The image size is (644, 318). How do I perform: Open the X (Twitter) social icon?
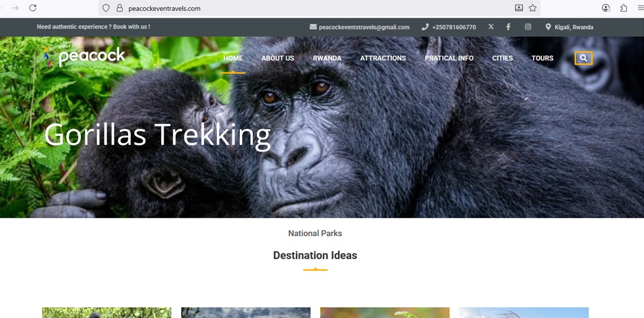(491, 26)
